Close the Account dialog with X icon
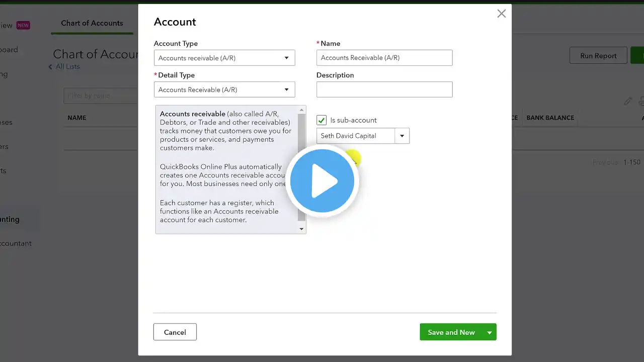 point(501,14)
